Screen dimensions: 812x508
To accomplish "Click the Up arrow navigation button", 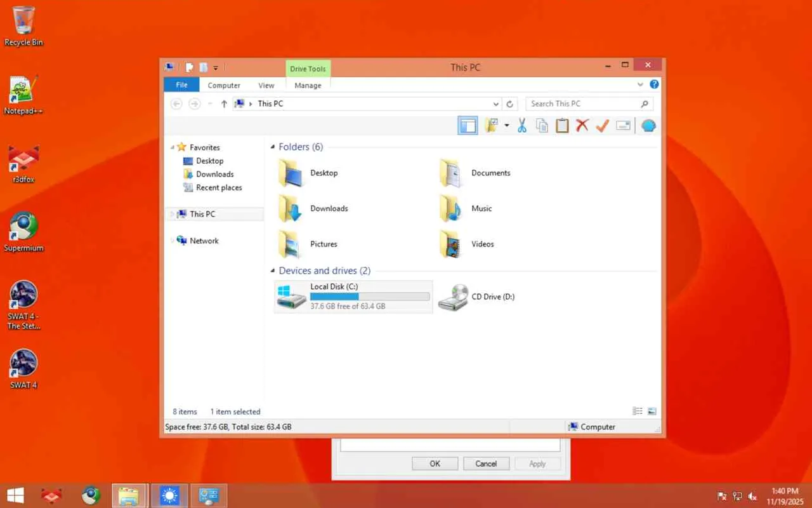I will click(x=224, y=104).
